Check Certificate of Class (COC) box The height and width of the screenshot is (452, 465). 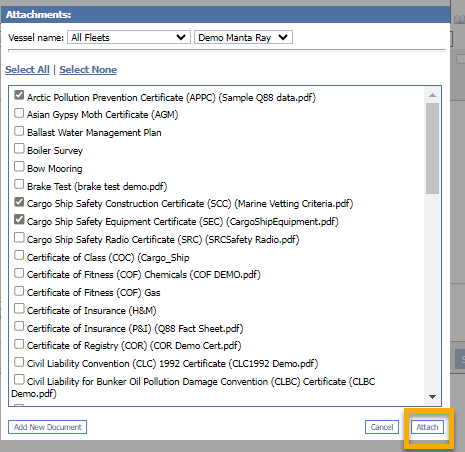[x=19, y=255]
